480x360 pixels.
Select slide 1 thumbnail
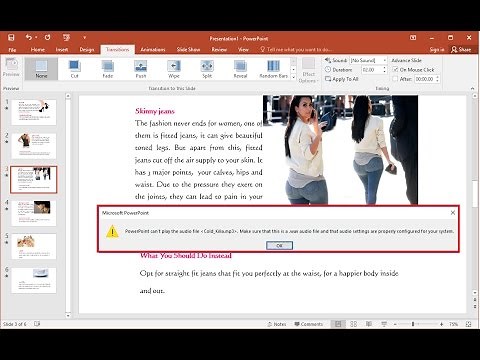click(x=34, y=112)
